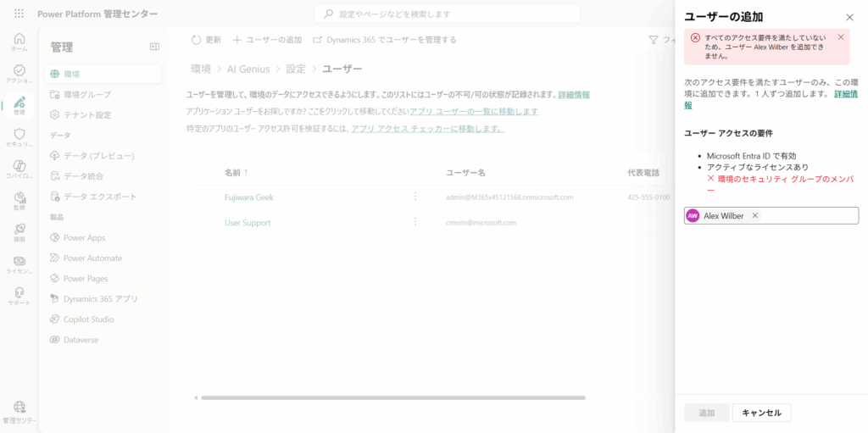Click the user picker input field

[x=805, y=216]
